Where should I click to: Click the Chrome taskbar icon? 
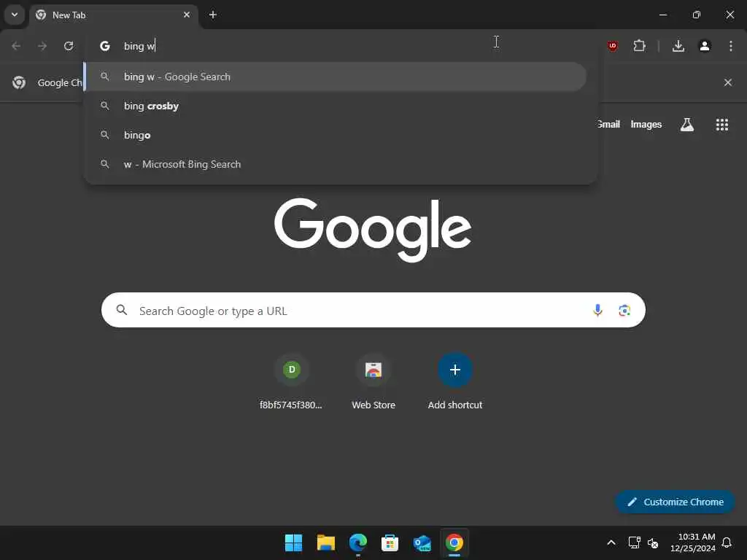point(454,542)
